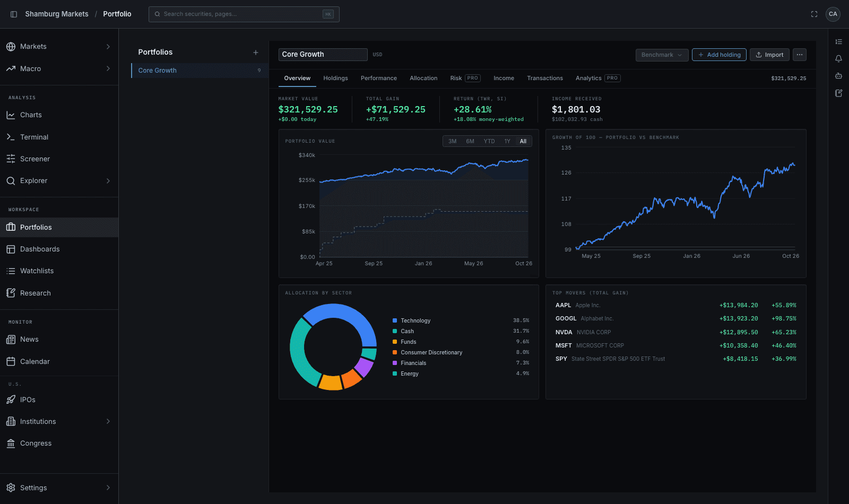The height and width of the screenshot is (504, 849).
Task: Select the YTD chart range
Action: pyautogui.click(x=489, y=142)
